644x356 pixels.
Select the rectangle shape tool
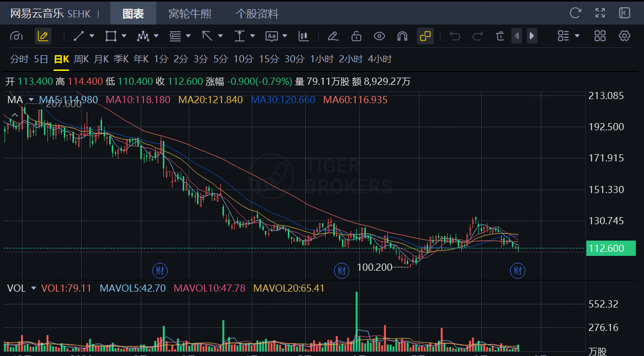click(110, 36)
